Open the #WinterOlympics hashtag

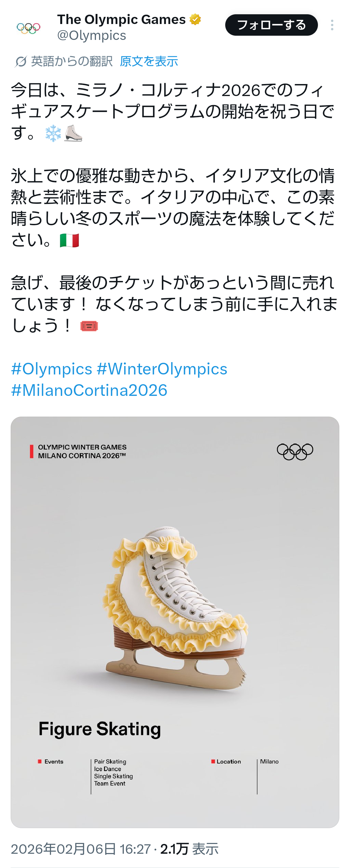point(162,369)
